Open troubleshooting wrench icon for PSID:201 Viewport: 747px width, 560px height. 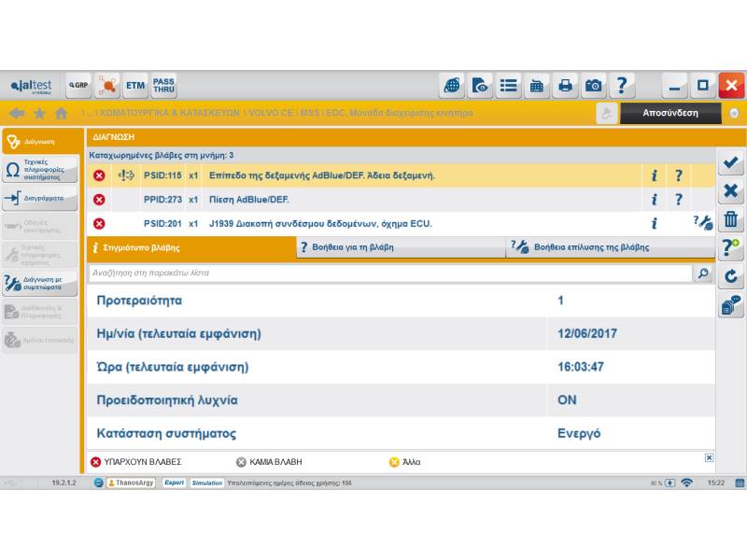pos(703,223)
